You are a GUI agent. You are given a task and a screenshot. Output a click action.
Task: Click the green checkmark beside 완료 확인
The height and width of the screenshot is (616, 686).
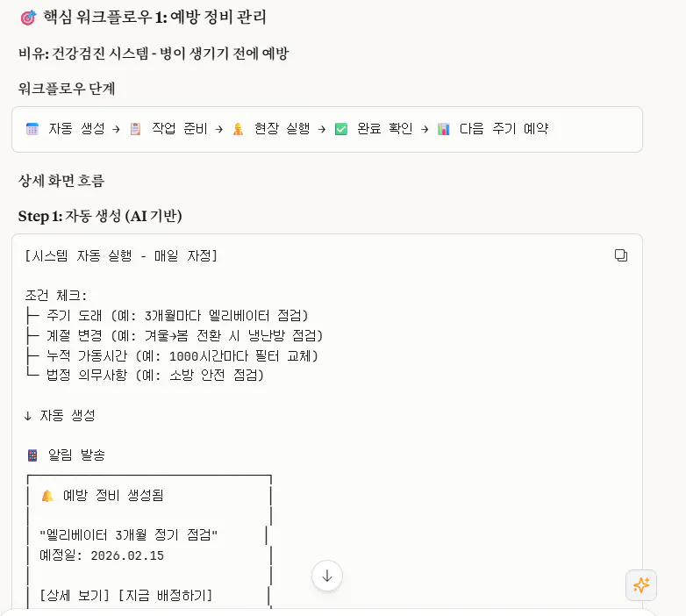[341, 129]
